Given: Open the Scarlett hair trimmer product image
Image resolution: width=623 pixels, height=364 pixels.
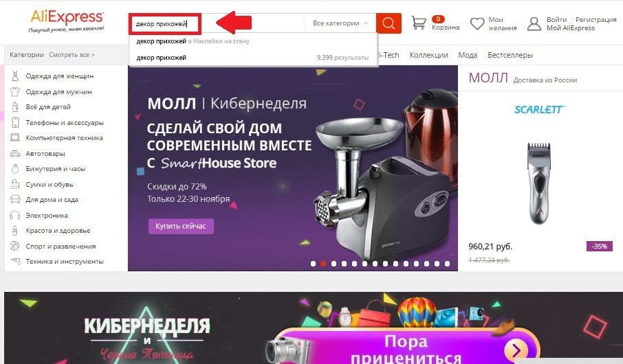Looking at the screenshot, I should [x=540, y=183].
